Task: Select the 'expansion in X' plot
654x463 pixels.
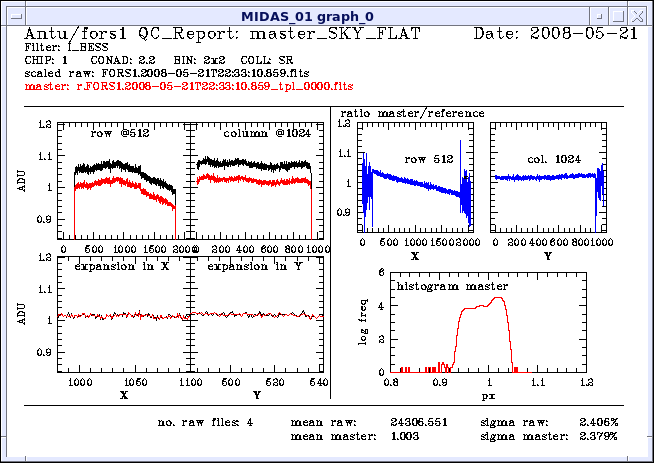Action: click(x=123, y=314)
